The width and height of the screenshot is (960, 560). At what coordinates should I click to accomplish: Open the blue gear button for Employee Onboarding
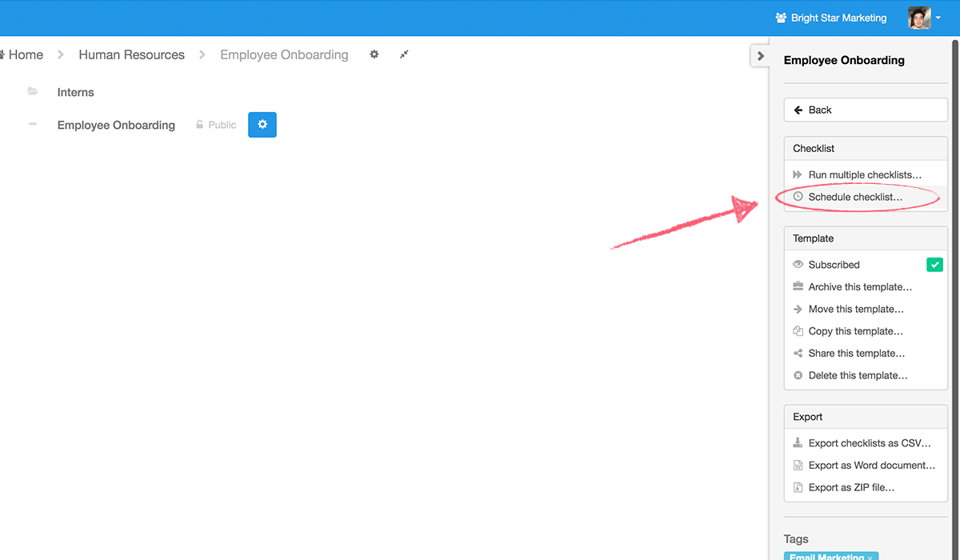tap(262, 124)
